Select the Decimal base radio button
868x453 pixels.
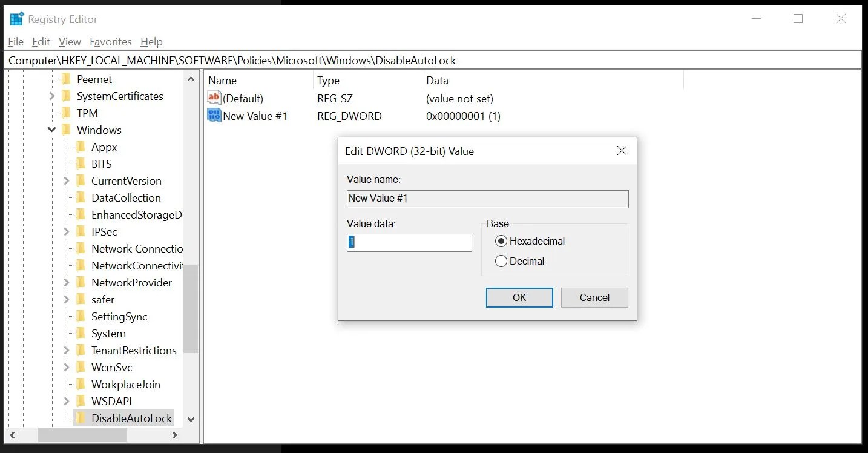pyautogui.click(x=501, y=261)
